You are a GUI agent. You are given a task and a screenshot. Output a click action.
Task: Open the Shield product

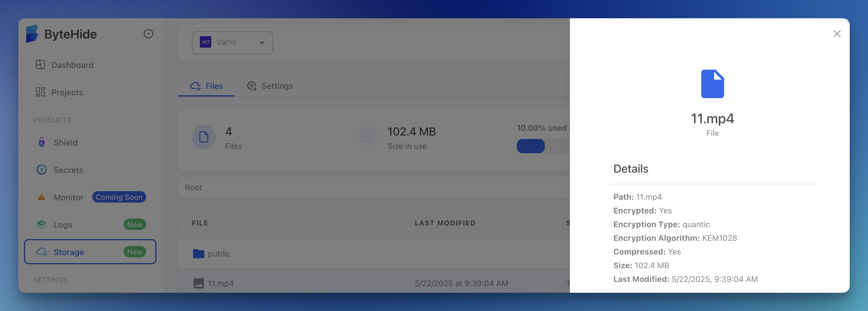41,142
